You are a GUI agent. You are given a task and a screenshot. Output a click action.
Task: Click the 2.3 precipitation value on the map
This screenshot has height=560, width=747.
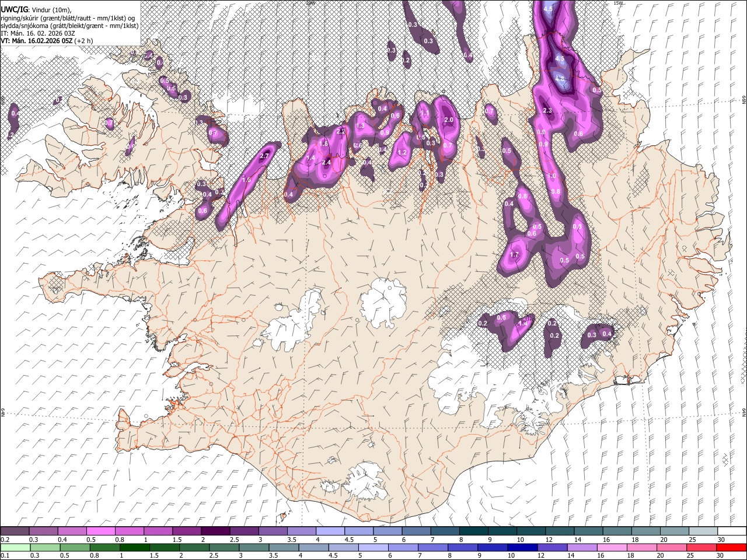click(547, 110)
